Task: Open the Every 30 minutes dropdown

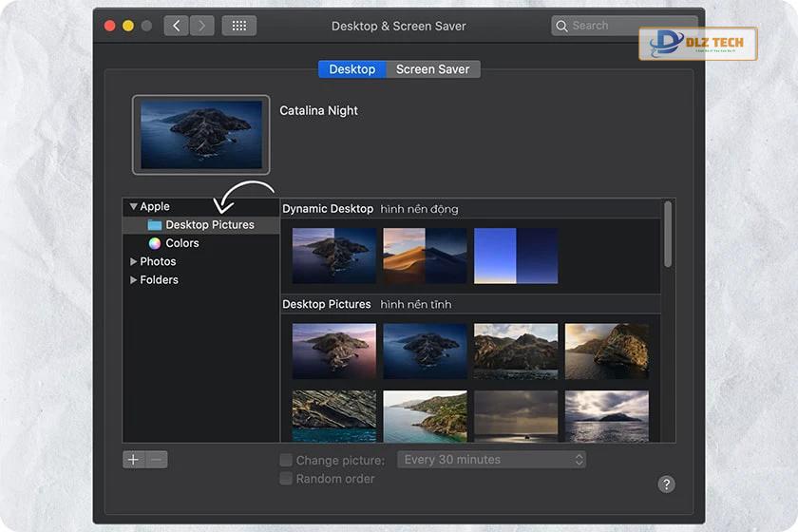Action: pos(492,460)
